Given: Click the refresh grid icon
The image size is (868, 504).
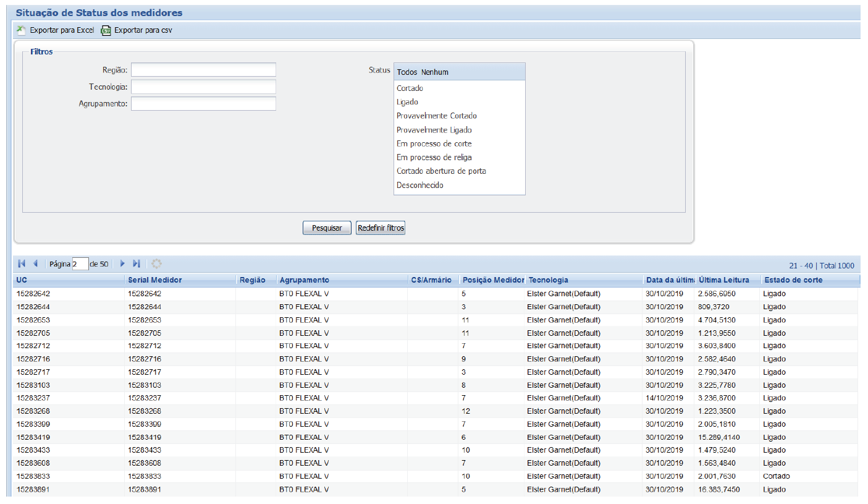Looking at the screenshot, I should point(156,264).
